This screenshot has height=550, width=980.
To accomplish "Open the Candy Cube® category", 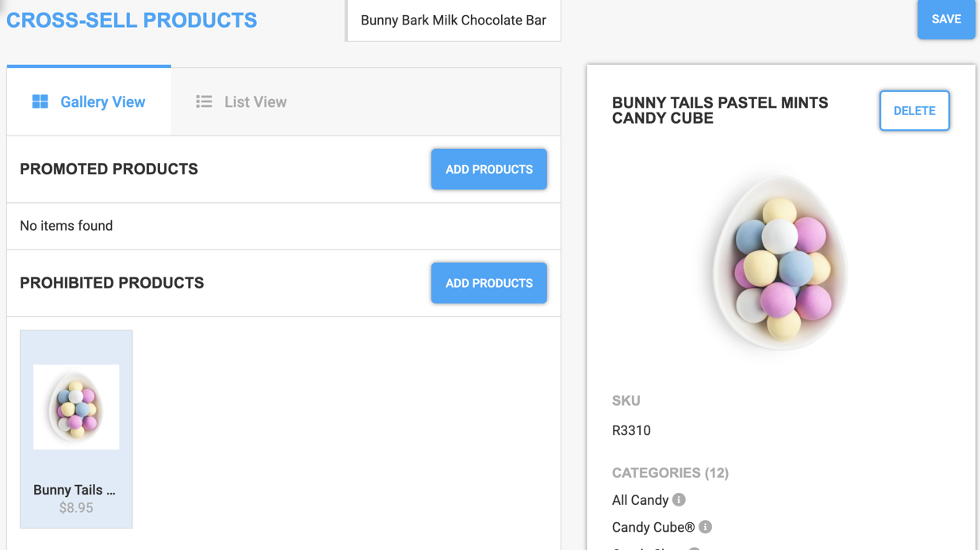I will tap(653, 527).
